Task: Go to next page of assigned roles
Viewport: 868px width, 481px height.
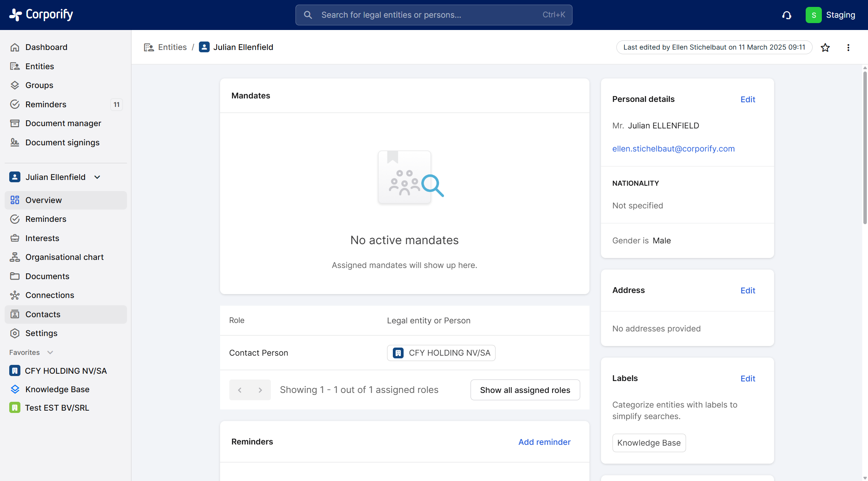Action: pyautogui.click(x=260, y=390)
